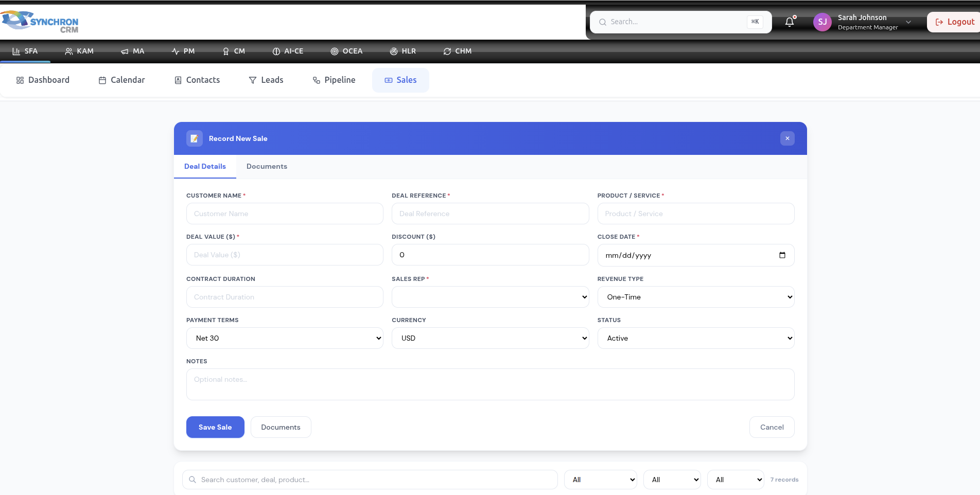980x495 pixels.
Task: Open the Currency selector
Action: (490, 338)
